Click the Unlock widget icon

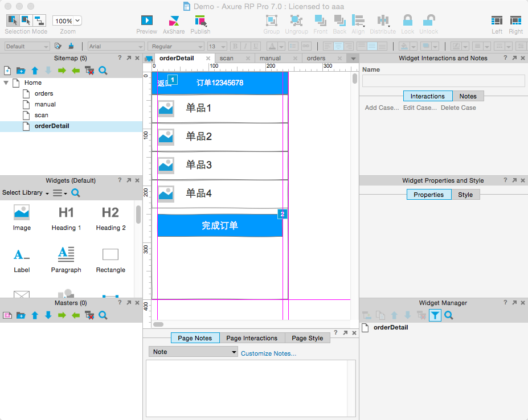coord(429,20)
